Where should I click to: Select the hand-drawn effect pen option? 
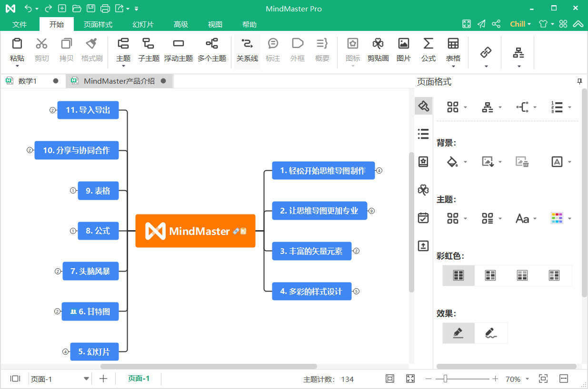pos(491,333)
